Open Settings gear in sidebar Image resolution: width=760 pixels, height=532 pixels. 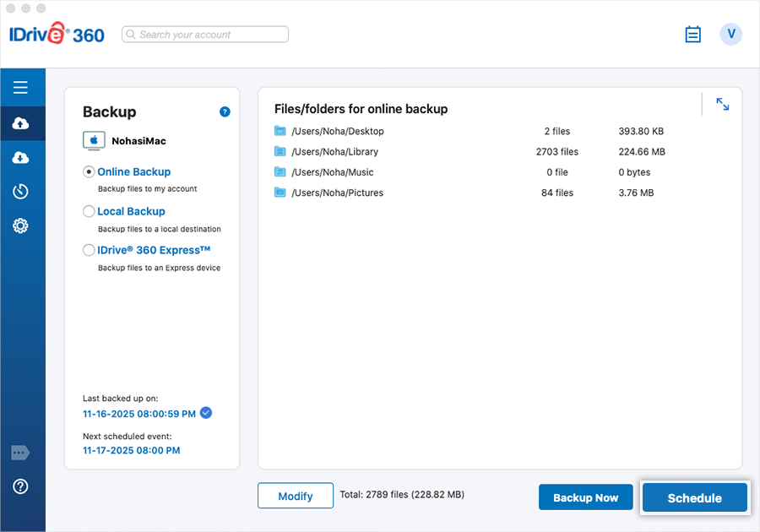(21, 225)
